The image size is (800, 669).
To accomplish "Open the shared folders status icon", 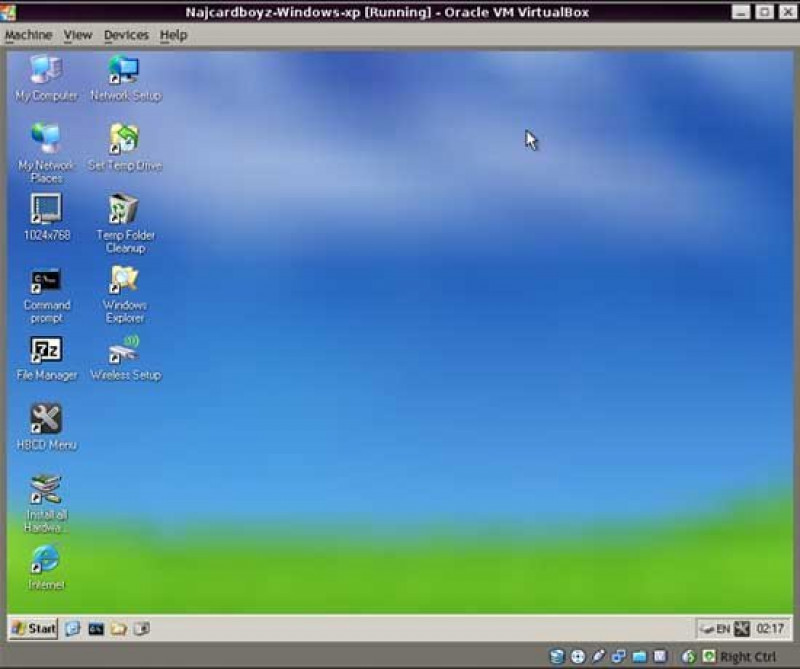I will coord(638,657).
